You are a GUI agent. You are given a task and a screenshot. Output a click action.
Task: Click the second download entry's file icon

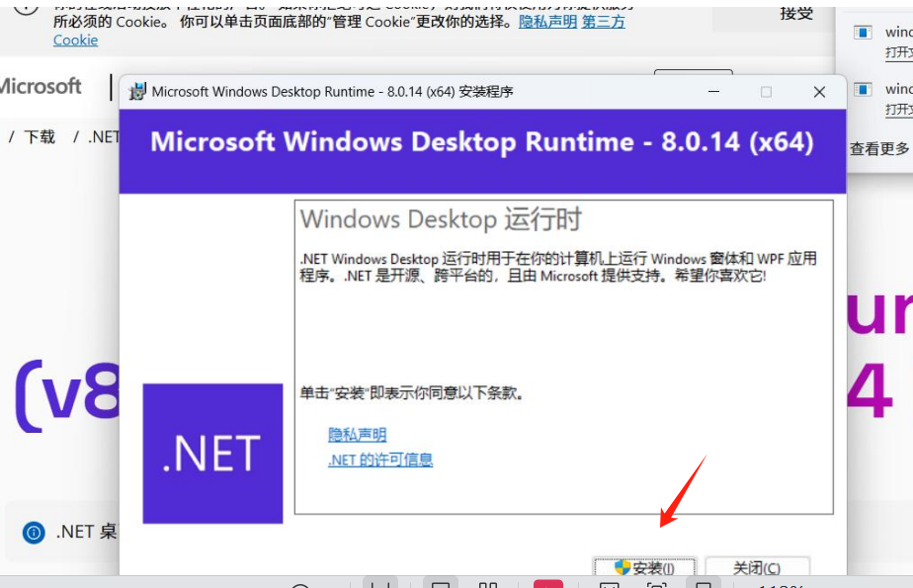click(863, 89)
